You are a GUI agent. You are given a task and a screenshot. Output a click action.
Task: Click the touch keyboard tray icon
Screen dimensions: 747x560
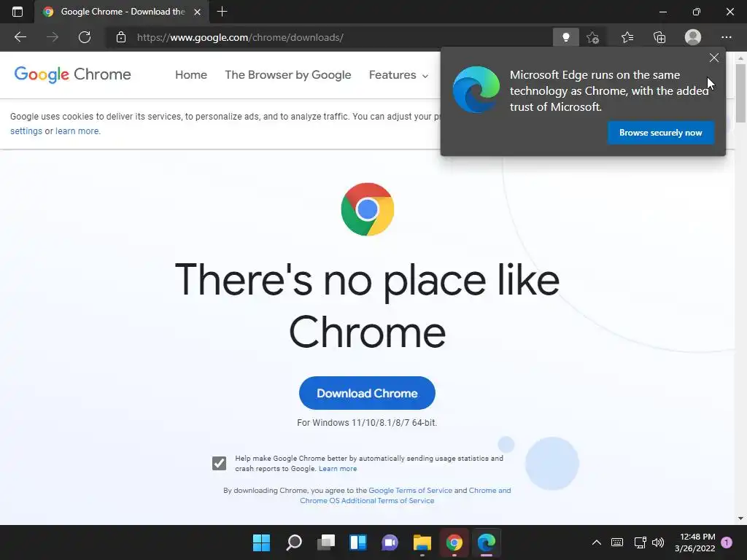click(x=617, y=542)
